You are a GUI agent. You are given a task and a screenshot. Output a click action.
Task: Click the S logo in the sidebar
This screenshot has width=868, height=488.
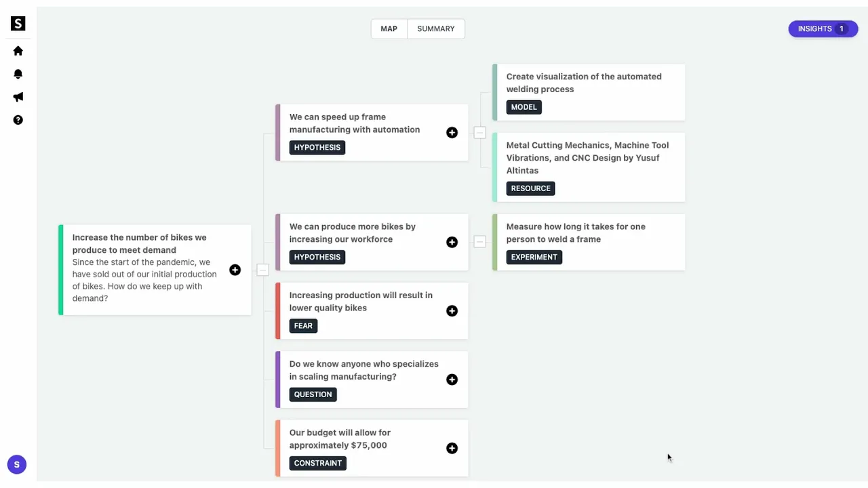tap(18, 24)
